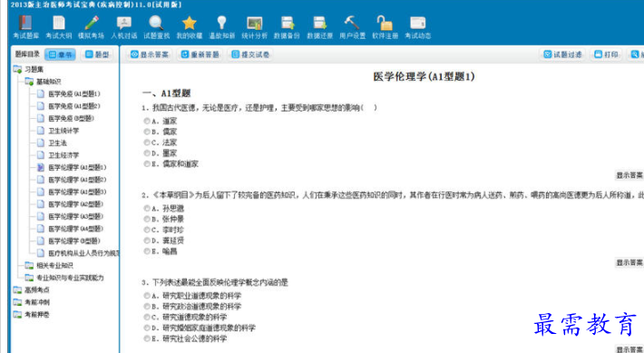Click the 试题过滤 toolbar button
Screen dimensions: 644x353
point(562,54)
